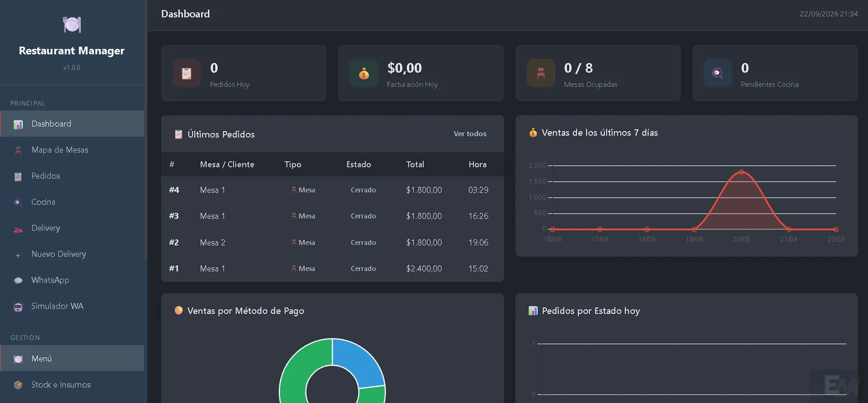The height and width of the screenshot is (403, 868).
Task: Click the Mesa type tag in order #3 row
Action: 303,216
